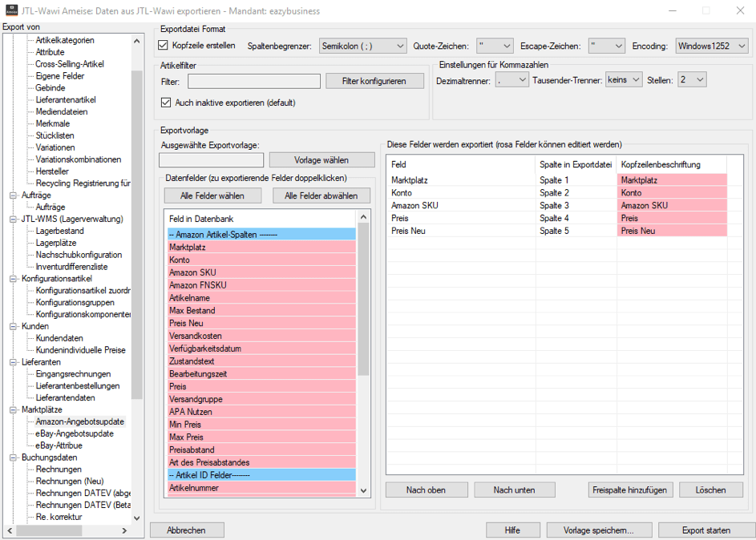Select Amazon FNSKU in Datenfelder list
Screen dimensions: 756x540
[262, 285]
